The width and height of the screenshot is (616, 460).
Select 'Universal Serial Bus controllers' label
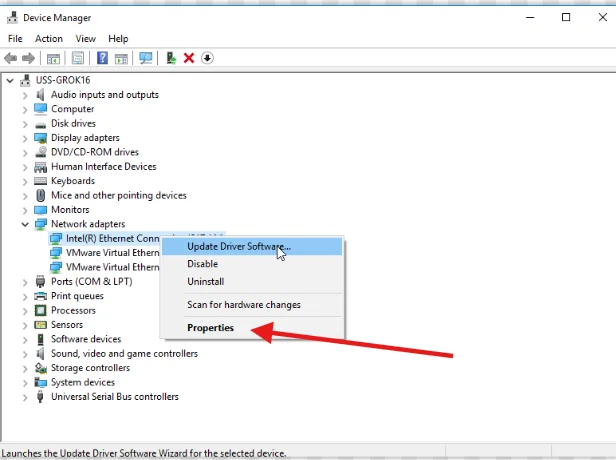(115, 397)
